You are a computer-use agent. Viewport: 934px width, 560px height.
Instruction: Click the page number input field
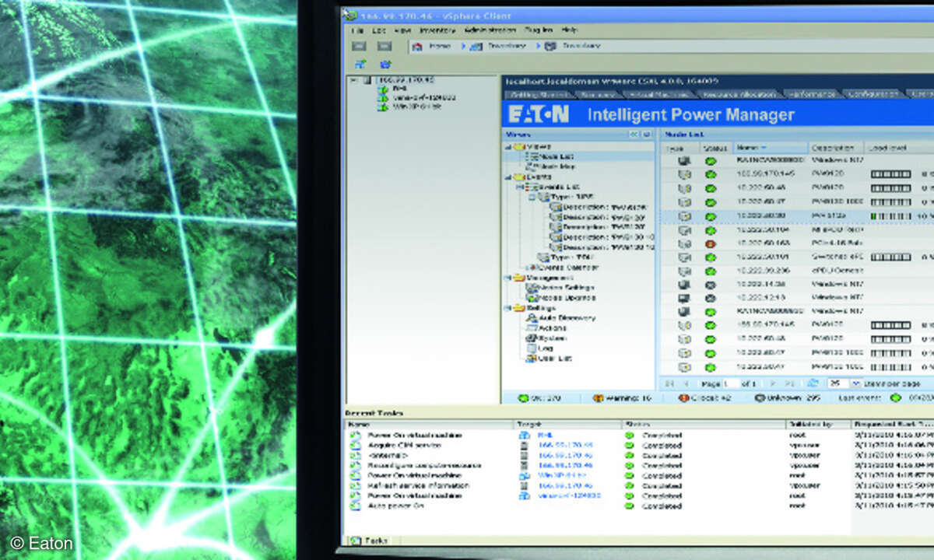pos(731,383)
